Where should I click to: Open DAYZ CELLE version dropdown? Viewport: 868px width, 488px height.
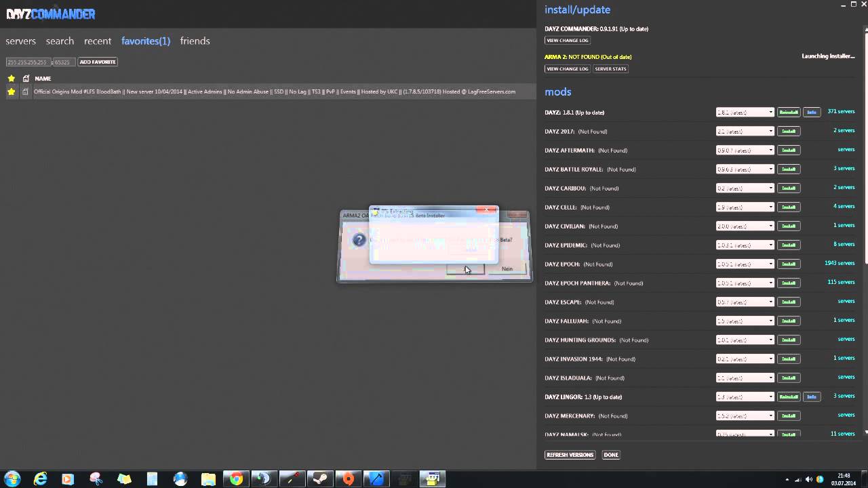coord(745,207)
